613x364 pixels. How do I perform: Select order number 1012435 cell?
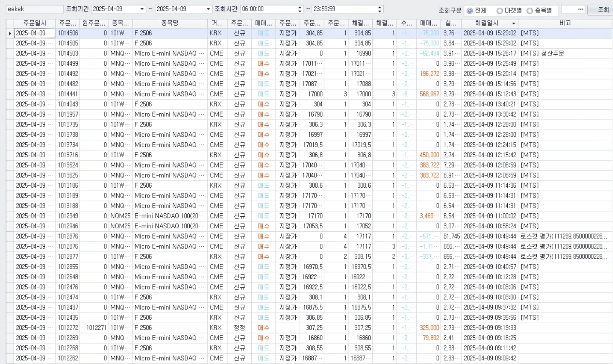click(x=67, y=317)
